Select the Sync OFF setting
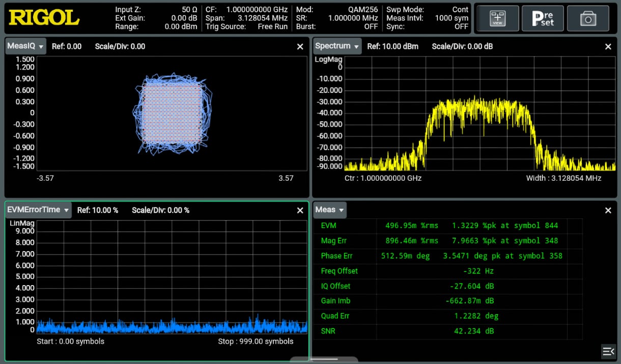 point(428,26)
